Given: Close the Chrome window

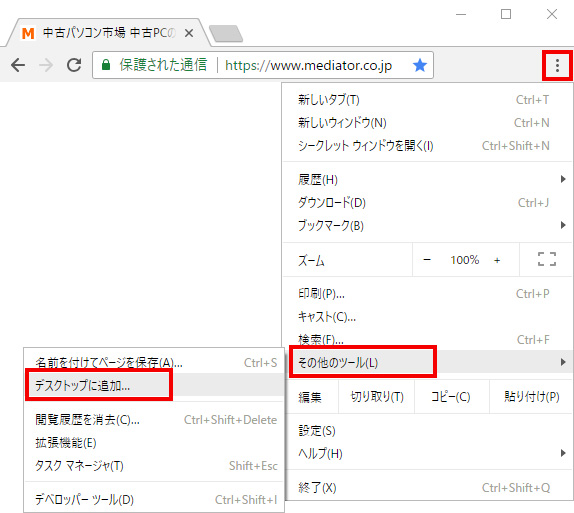Looking at the screenshot, I should point(551,14).
